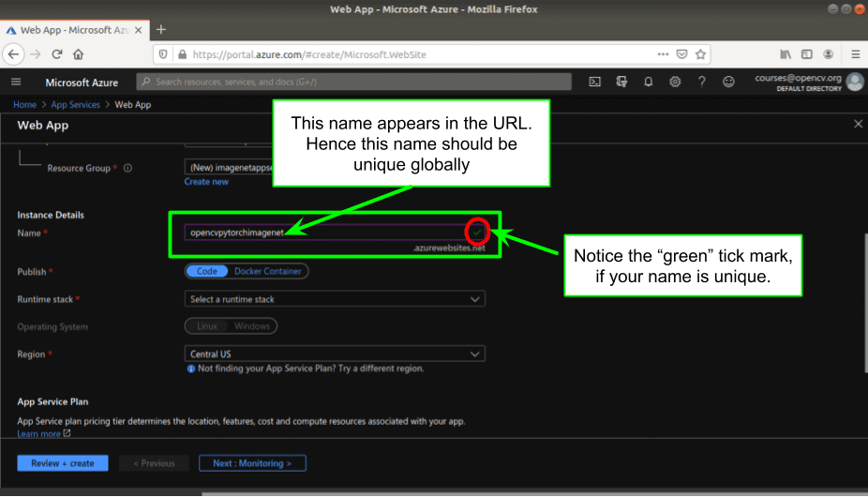Screen dimensions: 868x497
Task: Close the Web App blade
Action: pyautogui.click(x=858, y=124)
